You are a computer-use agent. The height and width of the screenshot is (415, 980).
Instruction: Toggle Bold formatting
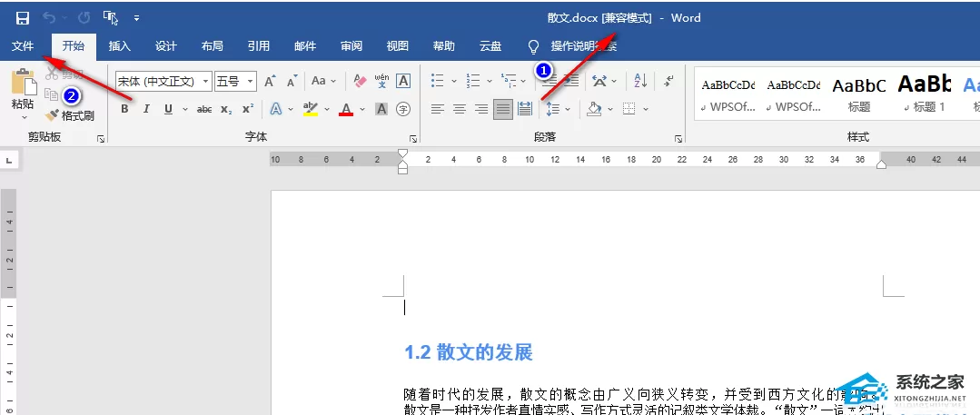[x=124, y=109]
